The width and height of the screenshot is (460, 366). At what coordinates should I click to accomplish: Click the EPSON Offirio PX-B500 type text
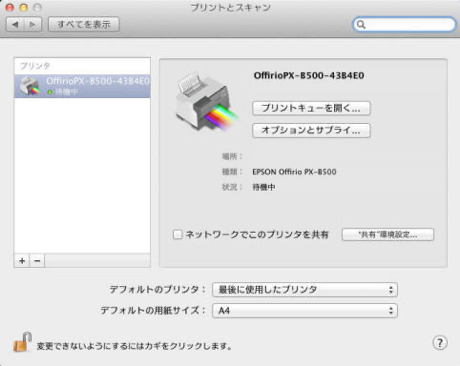point(294,172)
